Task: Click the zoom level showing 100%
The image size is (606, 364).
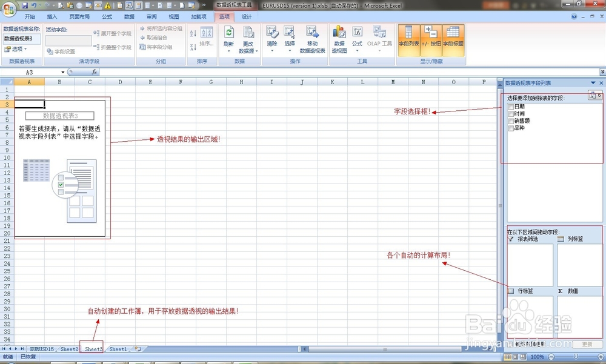Action: coord(537,357)
